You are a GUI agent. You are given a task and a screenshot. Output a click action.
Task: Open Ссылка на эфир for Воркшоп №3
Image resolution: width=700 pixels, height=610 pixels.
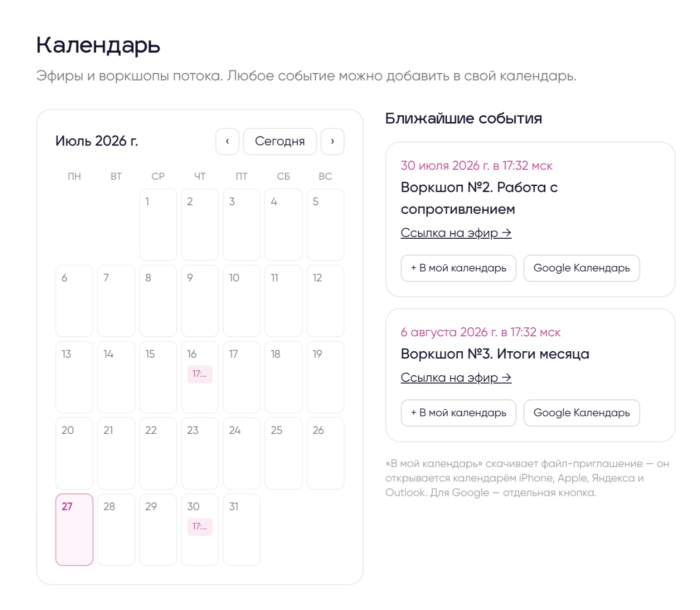pyautogui.click(x=456, y=378)
